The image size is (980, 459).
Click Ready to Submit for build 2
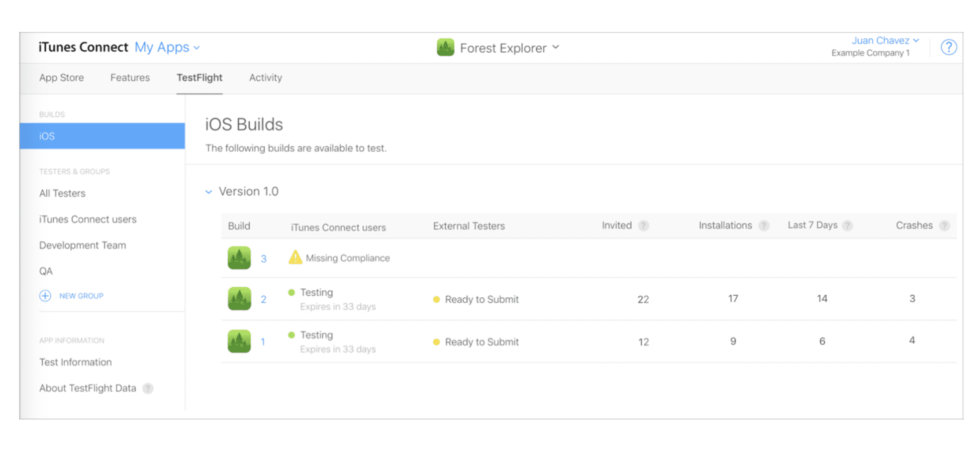point(482,299)
